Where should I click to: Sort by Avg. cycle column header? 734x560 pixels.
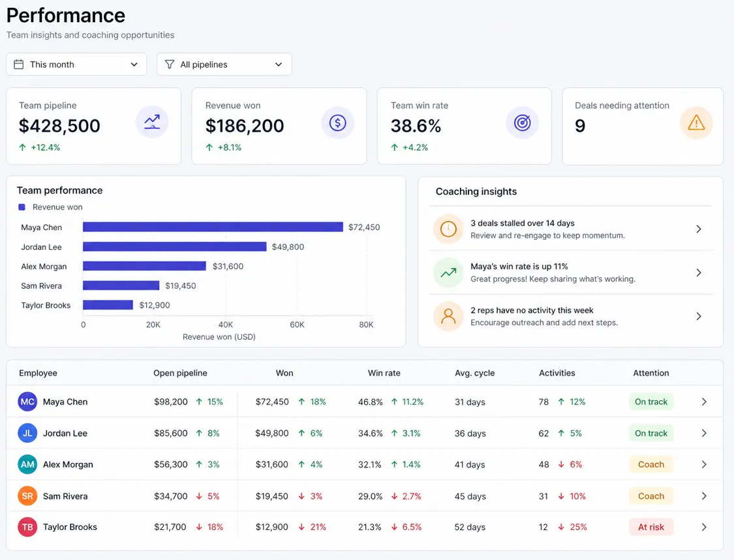(x=475, y=373)
